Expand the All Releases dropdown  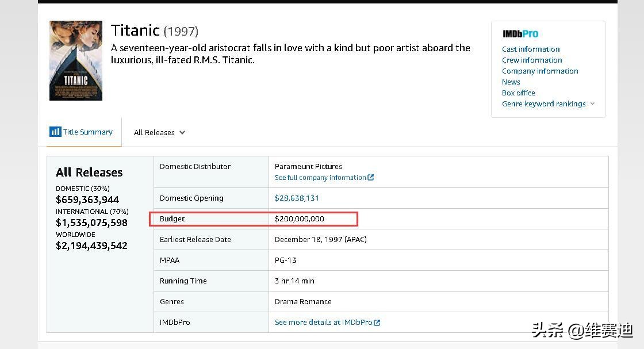159,132
